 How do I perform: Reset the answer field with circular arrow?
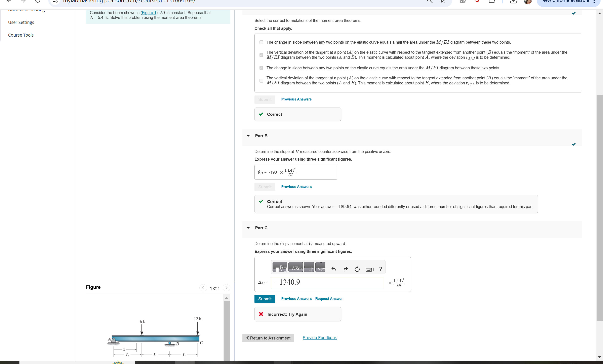point(357,269)
